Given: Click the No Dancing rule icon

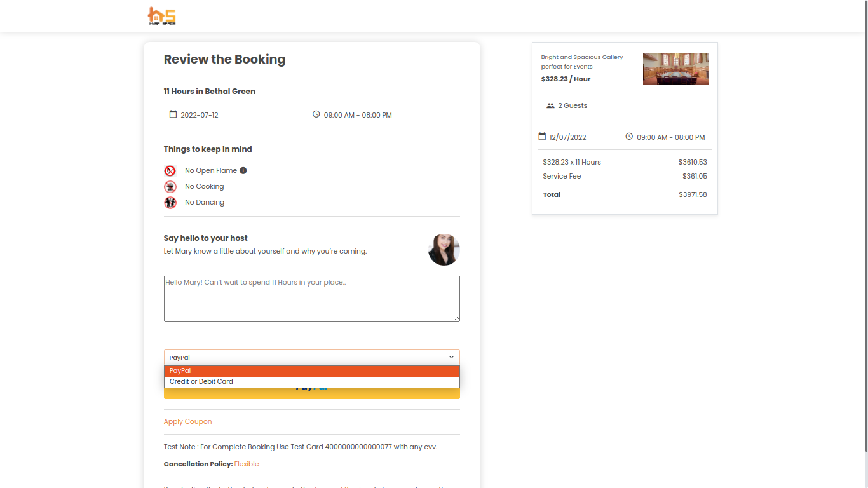Looking at the screenshot, I should pyautogui.click(x=170, y=203).
